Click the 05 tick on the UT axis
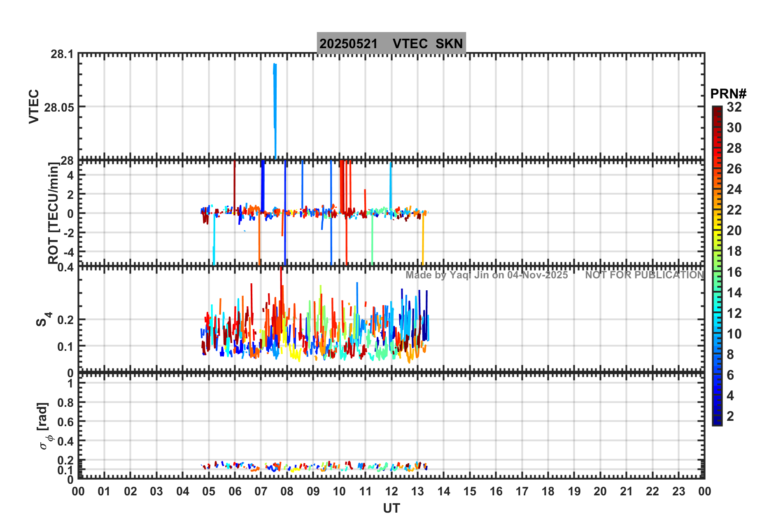 [209, 491]
